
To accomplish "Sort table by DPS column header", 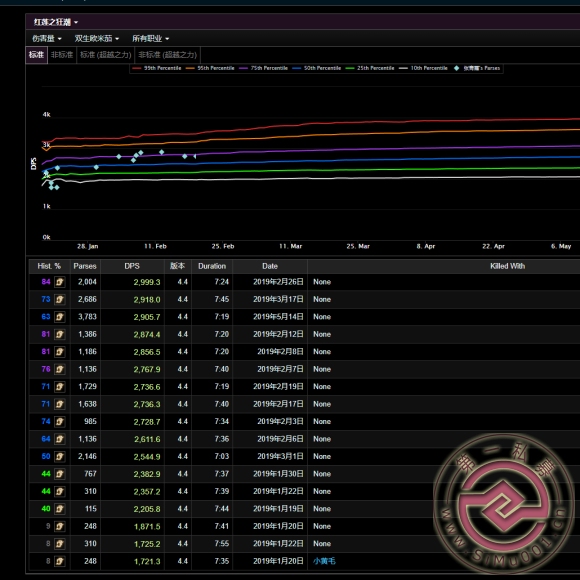I will (132, 266).
